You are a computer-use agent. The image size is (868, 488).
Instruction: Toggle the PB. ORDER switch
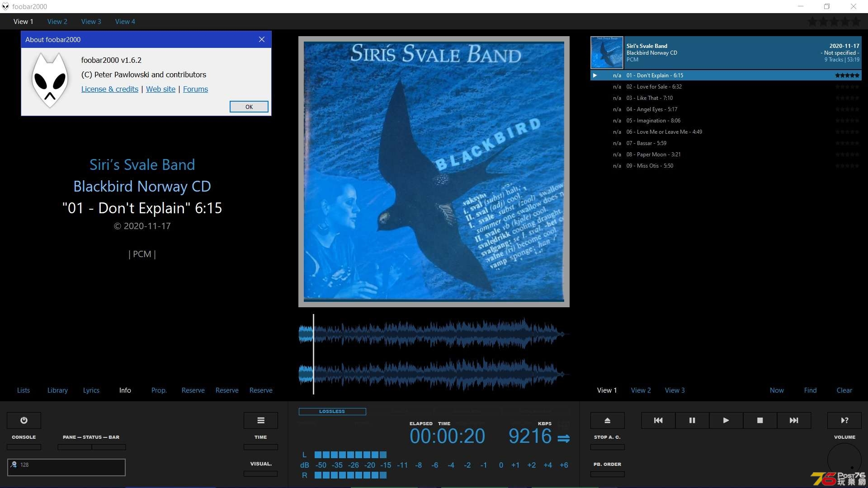608,474
